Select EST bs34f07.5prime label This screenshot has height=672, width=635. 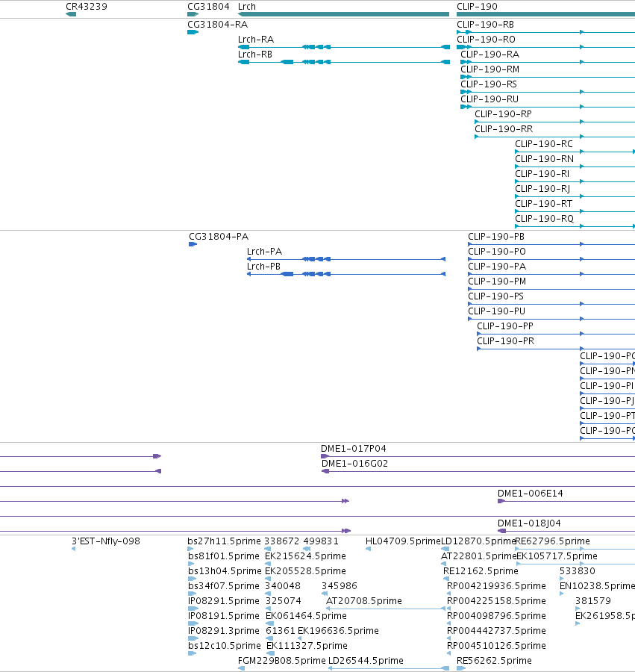pos(224,586)
